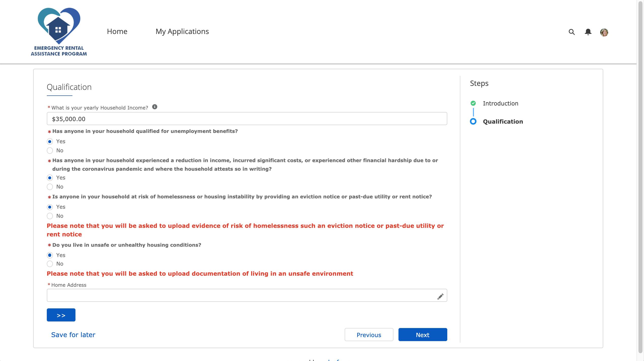Select the Qualification step label
This screenshot has width=644, height=361.
(503, 122)
